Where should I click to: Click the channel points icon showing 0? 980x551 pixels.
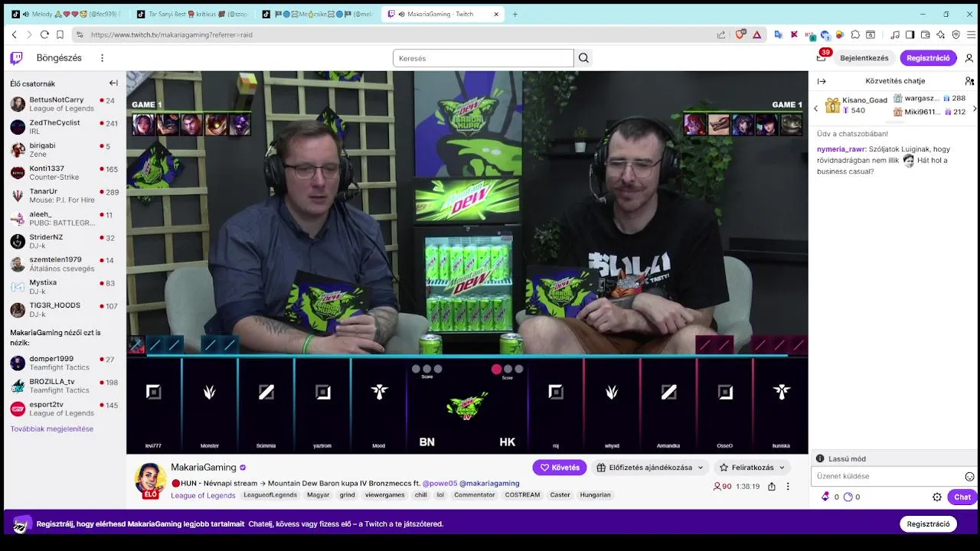[848, 497]
